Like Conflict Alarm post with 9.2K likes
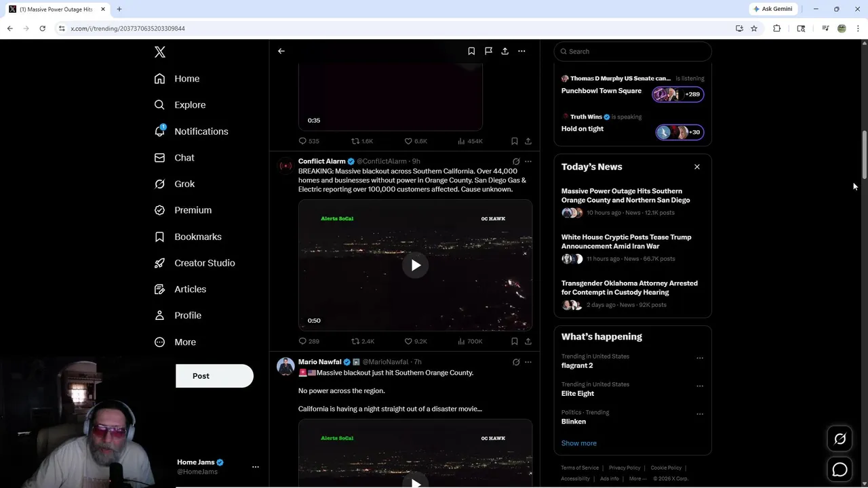 [x=416, y=342]
